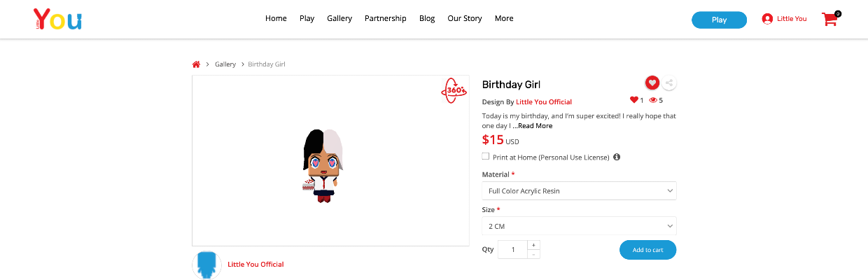Click the user account avatar icon
868x280 pixels.
tap(767, 19)
